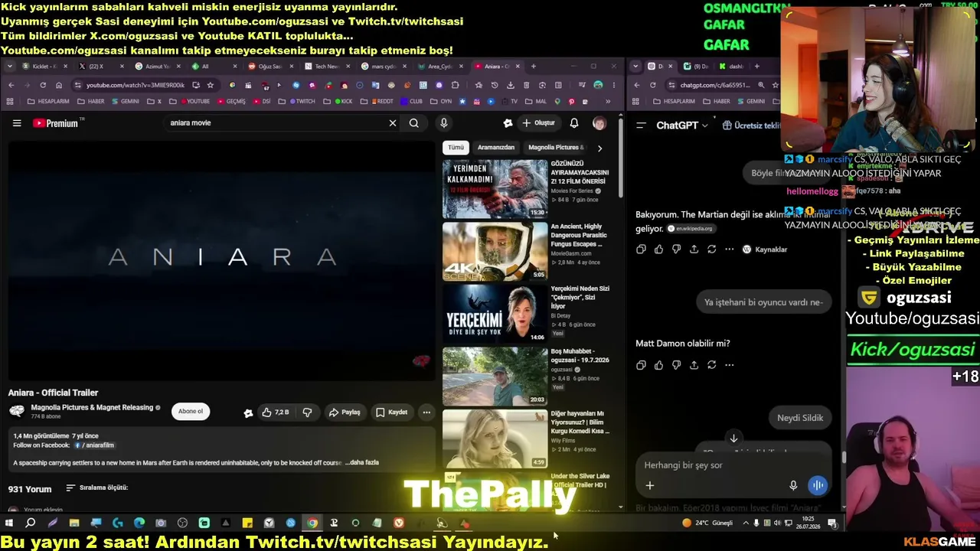This screenshot has height=551, width=980.
Task: Open a new tab in the YouTube window
Action: point(534,67)
